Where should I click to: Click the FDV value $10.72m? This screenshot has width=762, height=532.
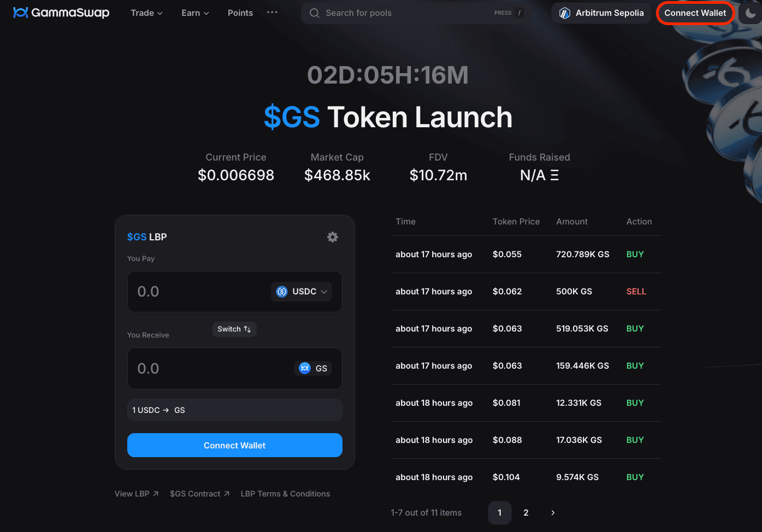[439, 175]
